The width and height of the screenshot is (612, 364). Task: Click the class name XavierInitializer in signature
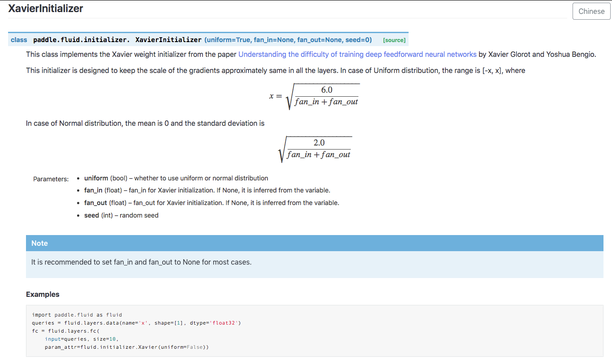168,40
